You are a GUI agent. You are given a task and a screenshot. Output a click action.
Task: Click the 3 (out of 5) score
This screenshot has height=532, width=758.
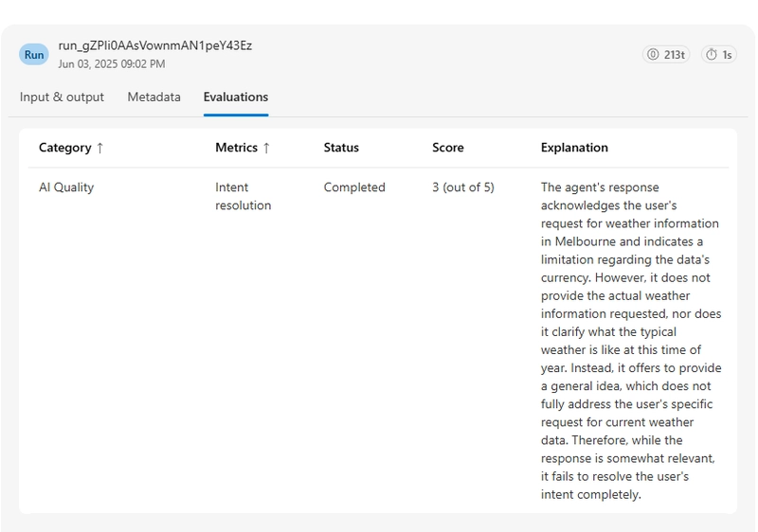click(x=463, y=187)
